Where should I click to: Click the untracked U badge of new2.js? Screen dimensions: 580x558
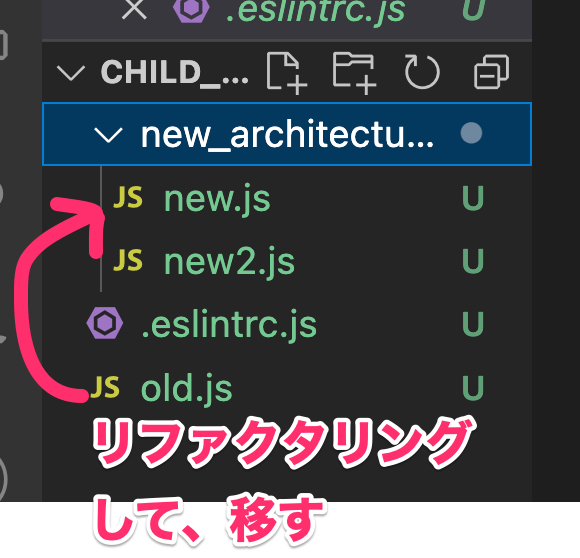pyautogui.click(x=473, y=261)
